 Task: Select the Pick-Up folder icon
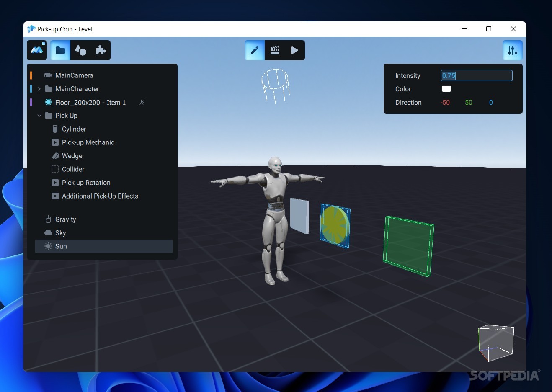48,116
